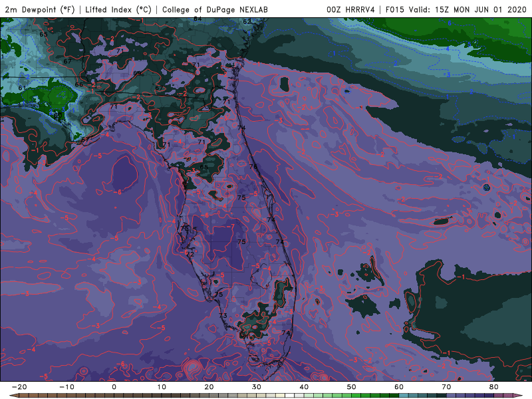Click the dewpoint value 72 near Tampa Bay
Image resolution: width=532 pixels, height=399 pixels.
(190, 254)
